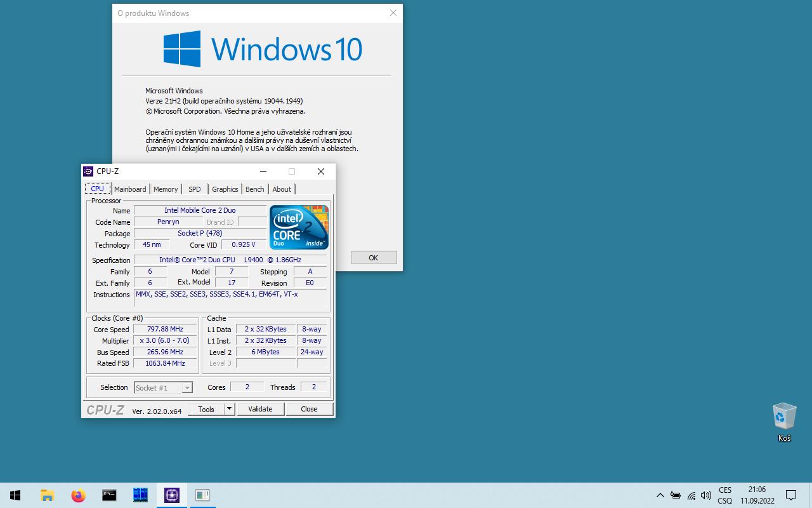Open the volume control in system tray
The height and width of the screenshot is (508, 812).
(706, 495)
